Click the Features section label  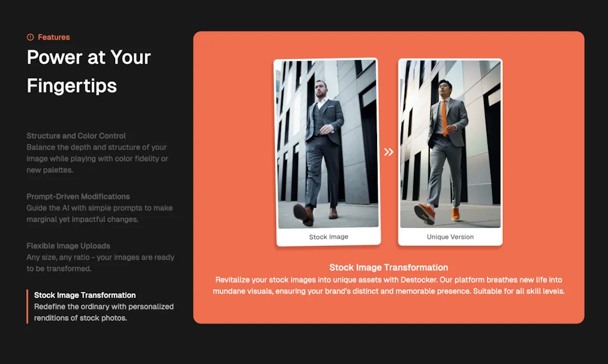(x=53, y=37)
